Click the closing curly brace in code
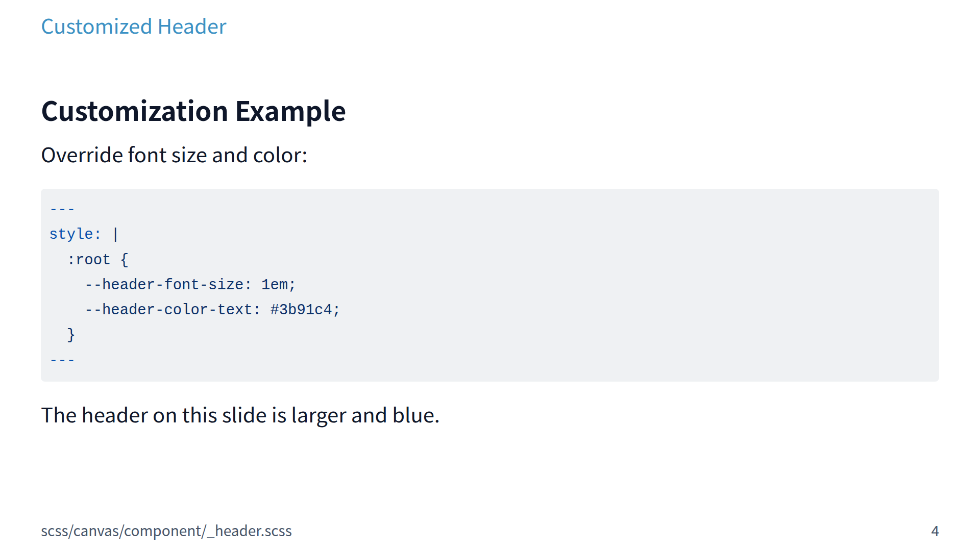This screenshot has width=980, height=551. point(71,335)
